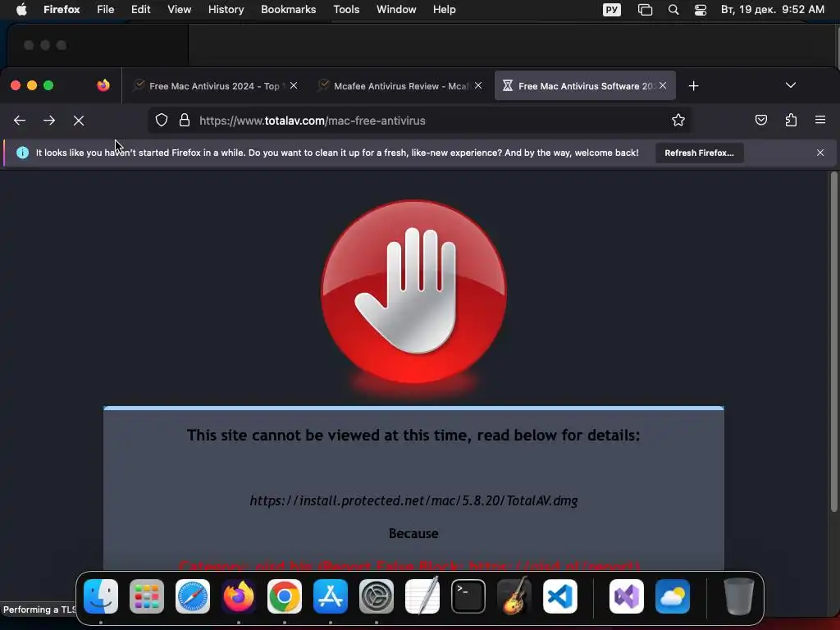Open the Help menu

444,10
